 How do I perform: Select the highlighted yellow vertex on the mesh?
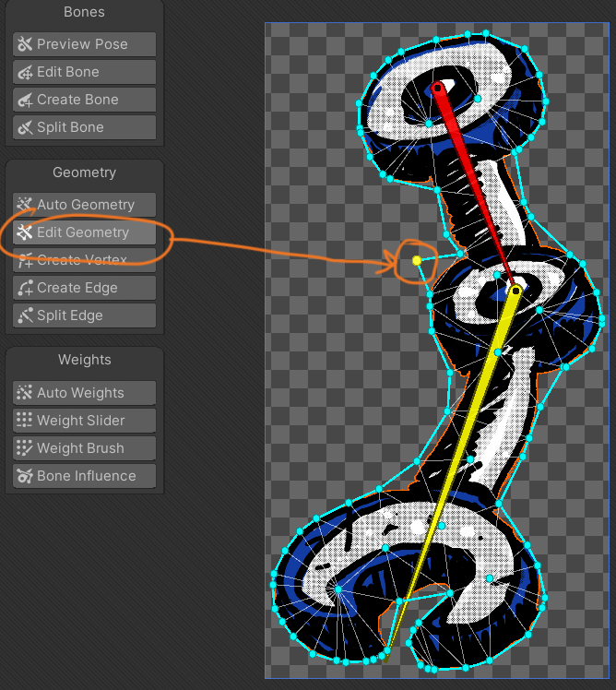(x=417, y=260)
